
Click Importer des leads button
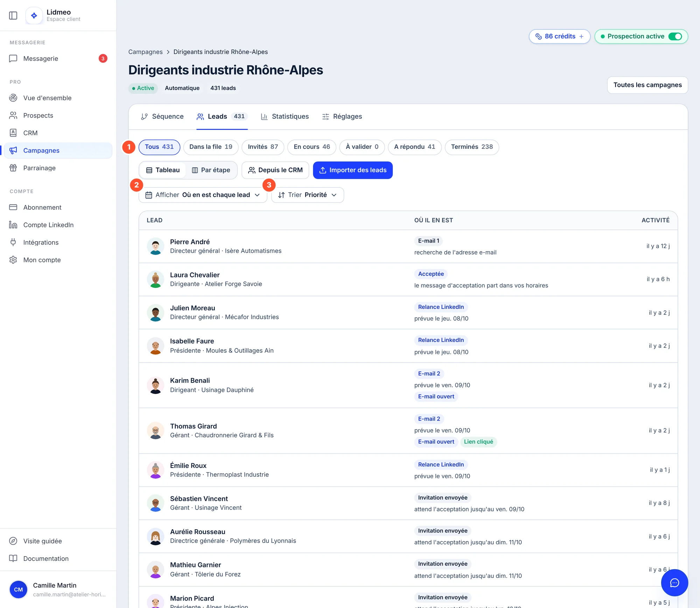point(353,170)
